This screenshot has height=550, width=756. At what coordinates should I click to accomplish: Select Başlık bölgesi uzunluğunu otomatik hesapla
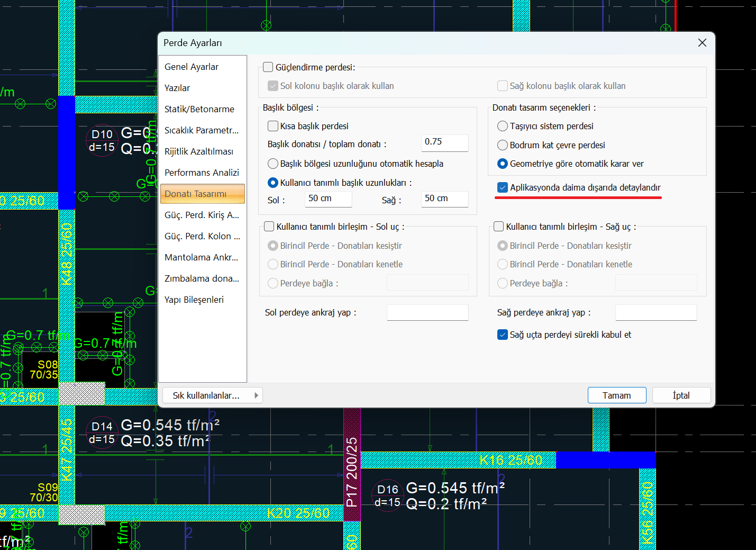(x=273, y=164)
